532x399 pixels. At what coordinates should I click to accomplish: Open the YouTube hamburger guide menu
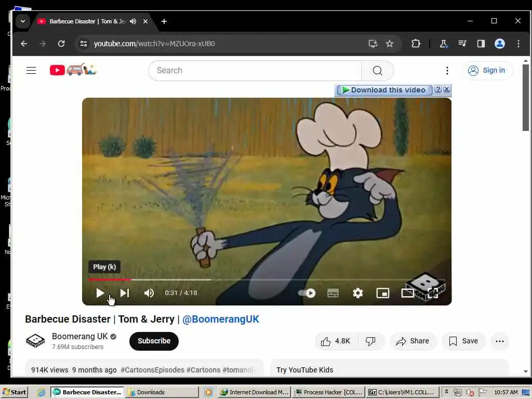click(31, 70)
